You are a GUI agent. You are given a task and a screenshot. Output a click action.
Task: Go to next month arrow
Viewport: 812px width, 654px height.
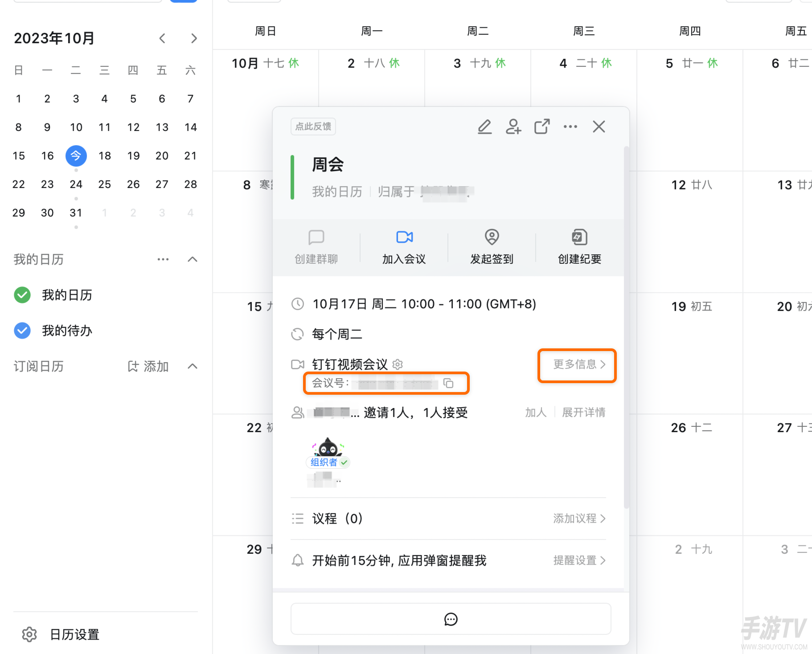pyautogui.click(x=193, y=38)
